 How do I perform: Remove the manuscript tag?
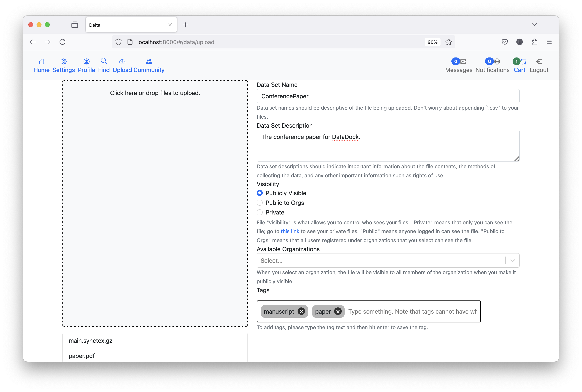pos(301,312)
